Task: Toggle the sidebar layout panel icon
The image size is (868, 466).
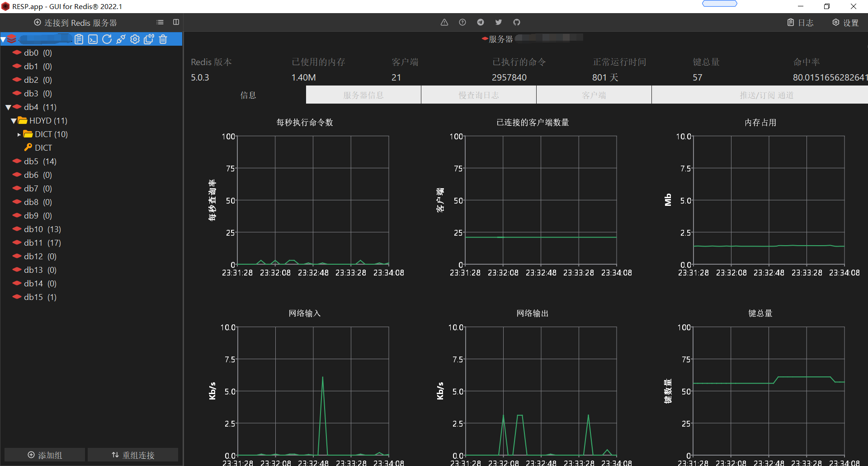Action: 176,22
